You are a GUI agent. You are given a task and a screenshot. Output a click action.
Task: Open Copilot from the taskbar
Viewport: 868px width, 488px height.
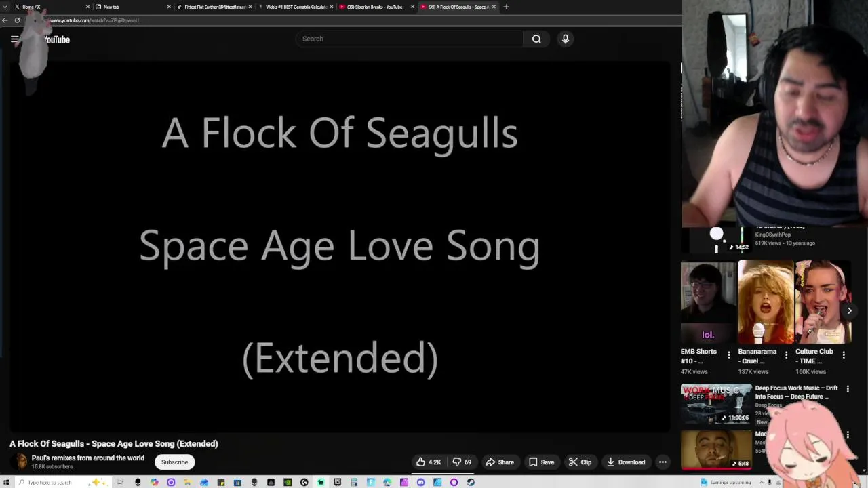(x=155, y=482)
